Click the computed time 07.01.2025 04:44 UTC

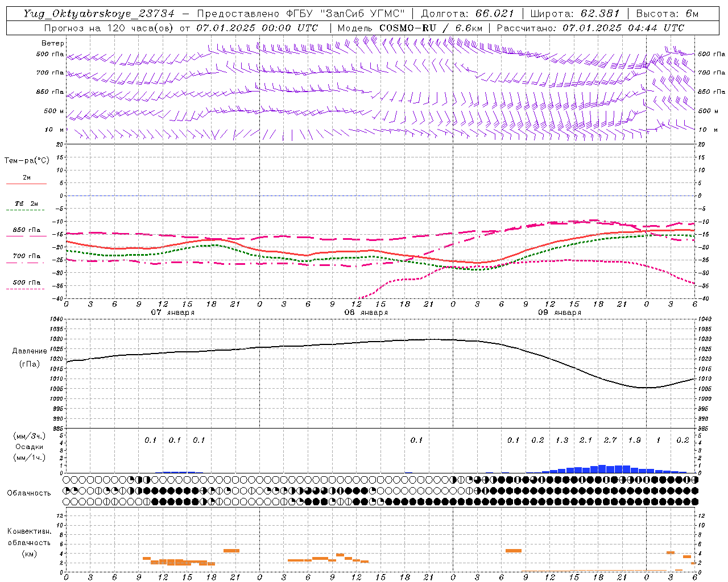[x=623, y=28]
